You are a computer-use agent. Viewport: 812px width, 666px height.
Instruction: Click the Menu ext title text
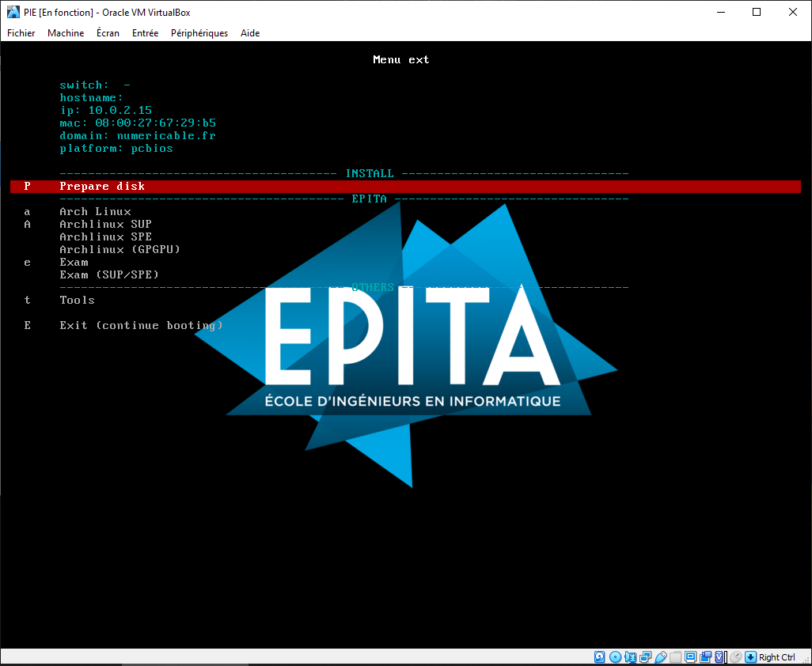400,60
